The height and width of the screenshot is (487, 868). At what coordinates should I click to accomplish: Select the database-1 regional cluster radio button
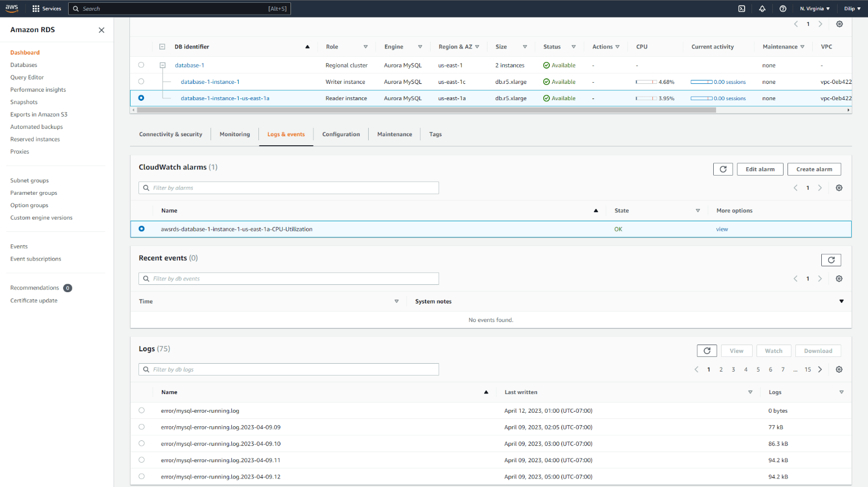141,65
